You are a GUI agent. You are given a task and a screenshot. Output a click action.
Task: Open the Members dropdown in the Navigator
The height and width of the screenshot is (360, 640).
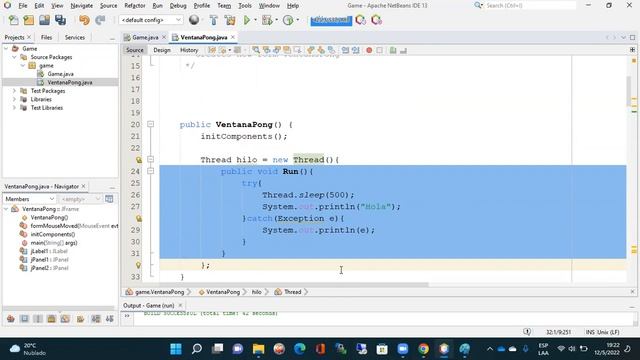click(29, 199)
